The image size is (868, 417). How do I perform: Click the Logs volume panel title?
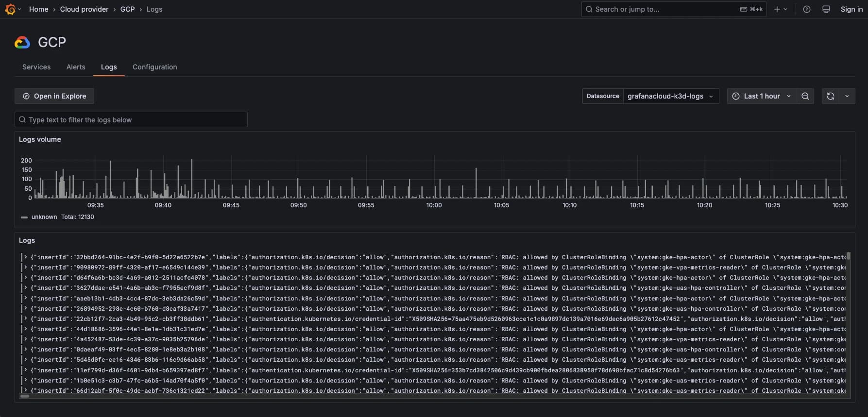pos(40,139)
